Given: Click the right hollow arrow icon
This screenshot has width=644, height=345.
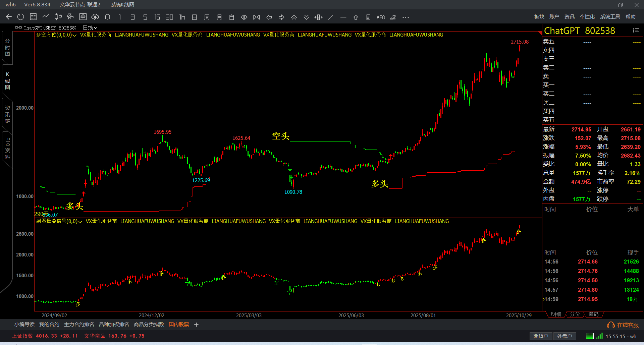Looking at the screenshot, I should tap(281, 17).
